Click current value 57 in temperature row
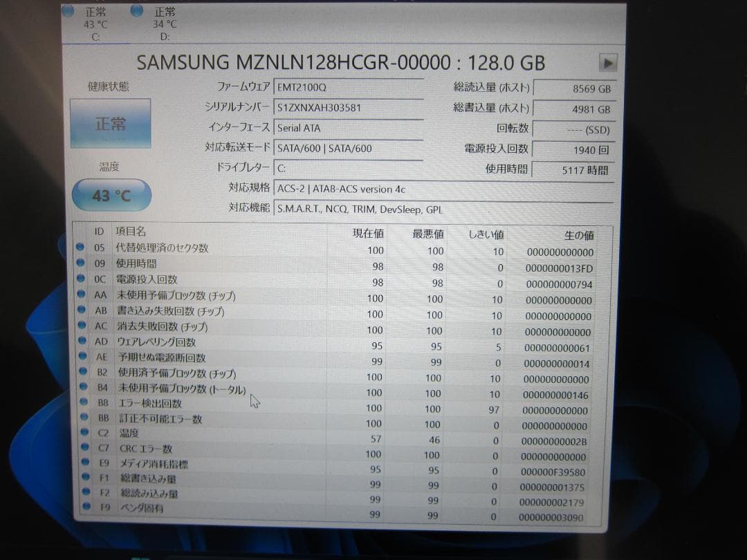 coord(376,439)
